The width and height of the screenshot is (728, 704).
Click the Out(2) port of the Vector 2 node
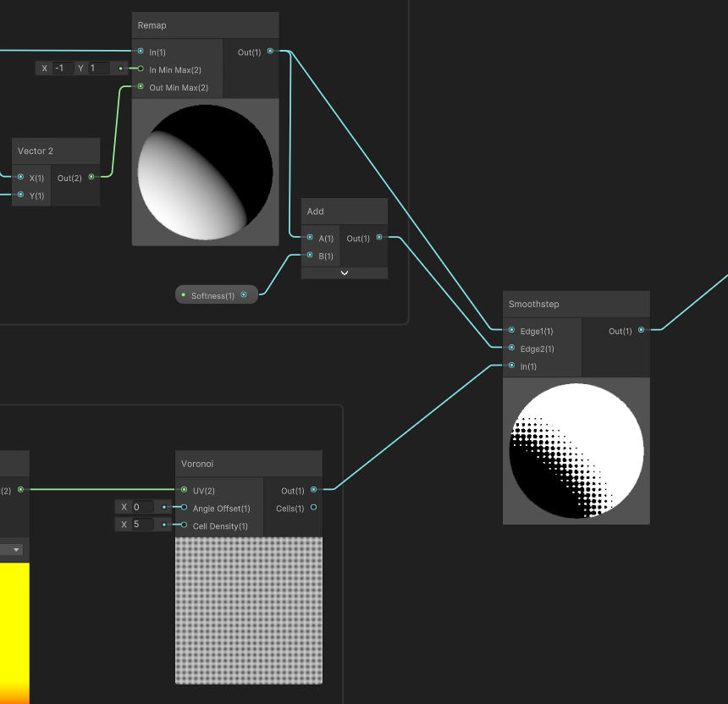pos(91,178)
